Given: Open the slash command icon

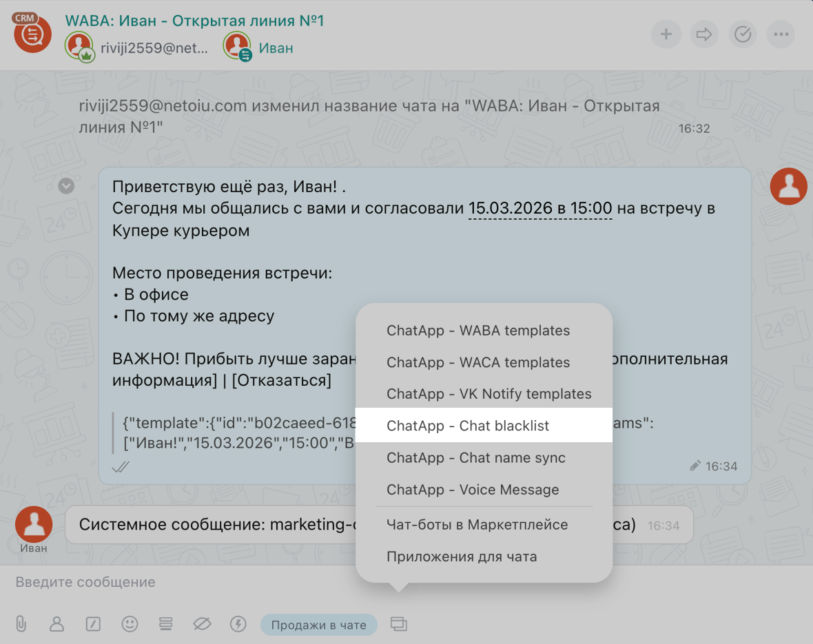Looking at the screenshot, I should [93, 624].
